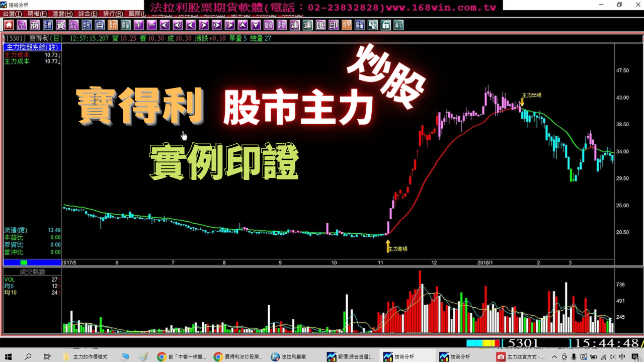
Task: Switch to Chrome window 創「中寄一條龍
Action: pyautogui.click(x=182, y=356)
